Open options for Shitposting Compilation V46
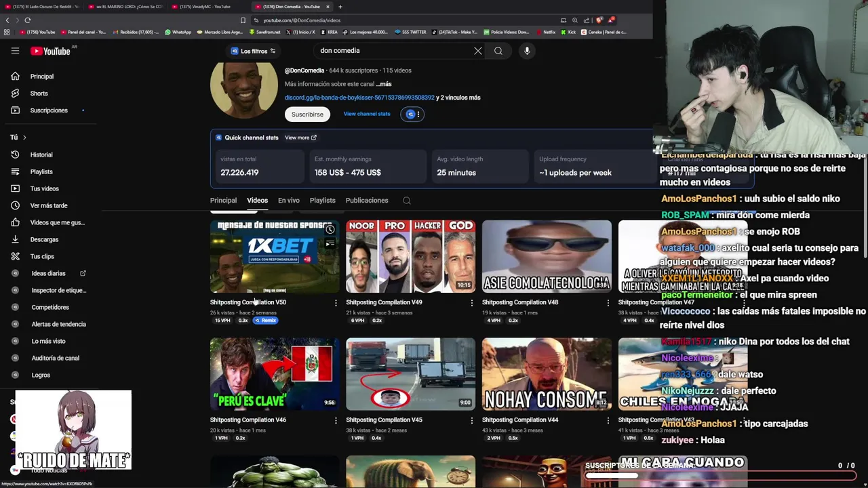868x488 pixels. pyautogui.click(x=336, y=420)
